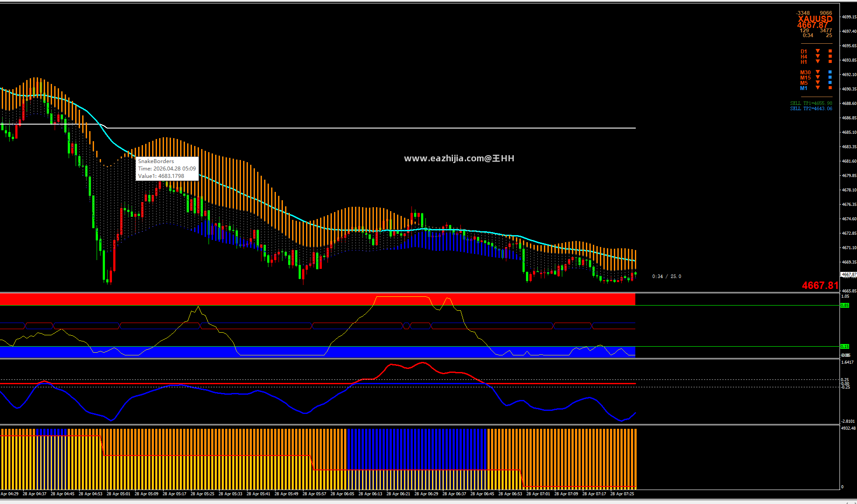Click the 9066 value above XAUUSD
The width and height of the screenshot is (857, 504).
pyautogui.click(x=826, y=13)
